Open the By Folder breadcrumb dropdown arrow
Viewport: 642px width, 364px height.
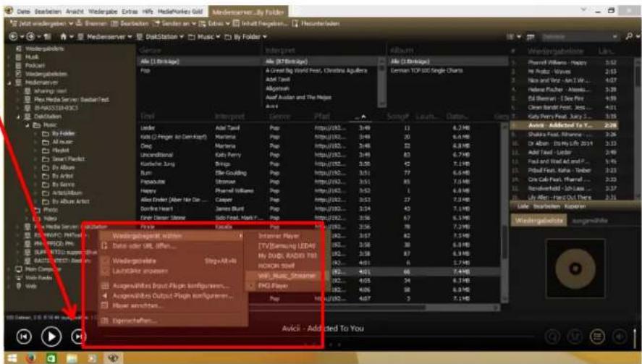coord(264,37)
